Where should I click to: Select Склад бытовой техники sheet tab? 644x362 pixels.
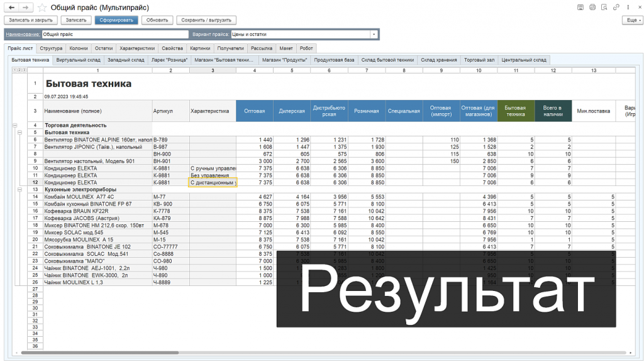tap(387, 60)
